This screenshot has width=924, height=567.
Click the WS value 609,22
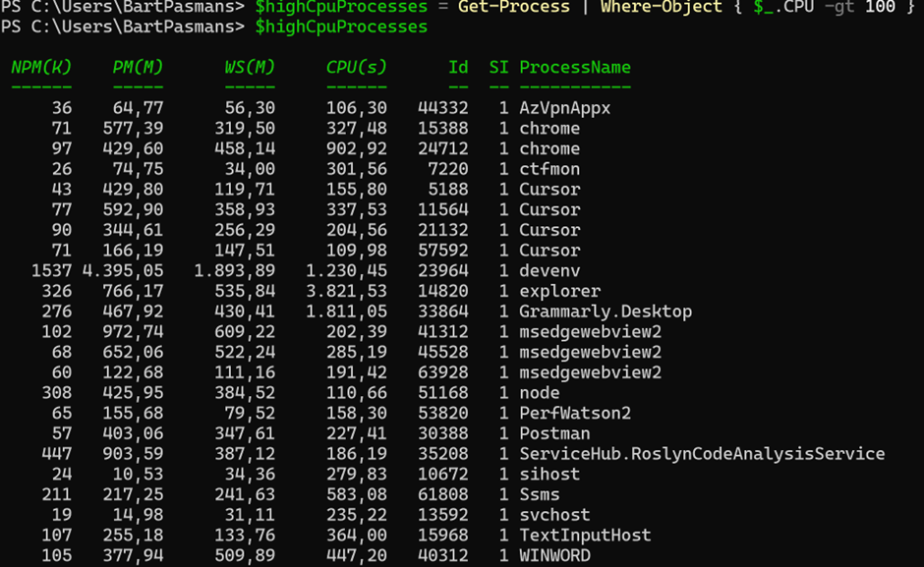pyautogui.click(x=245, y=332)
